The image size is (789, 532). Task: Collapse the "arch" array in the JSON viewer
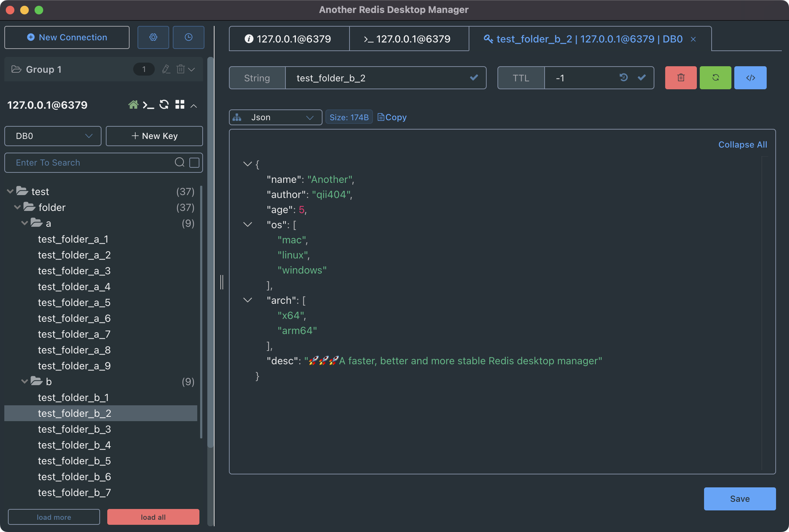tap(248, 300)
